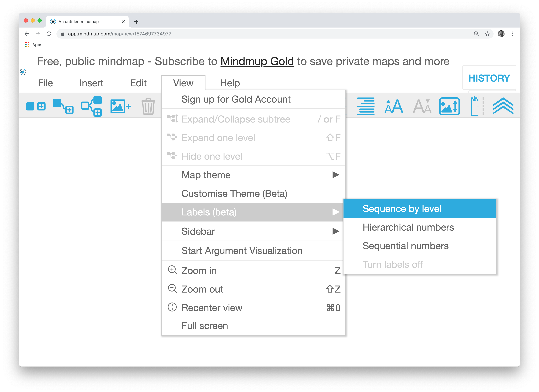
Task: Click the decrease font size icon
Action: [422, 106]
